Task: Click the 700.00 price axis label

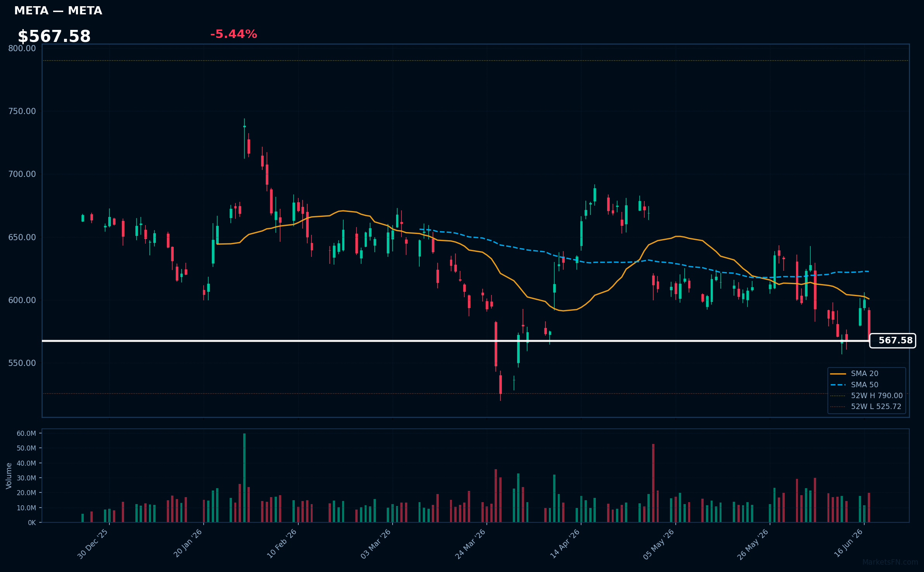Action: pyautogui.click(x=22, y=174)
